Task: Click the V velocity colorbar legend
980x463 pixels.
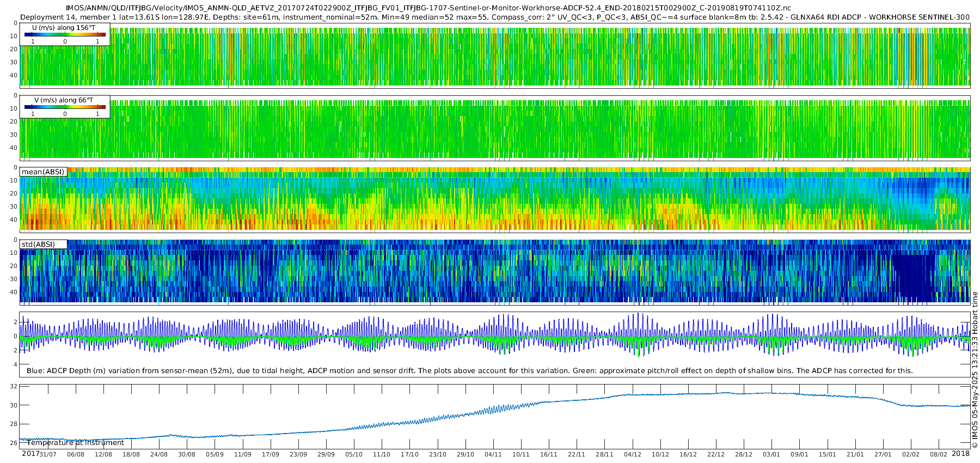Action: 65,107
